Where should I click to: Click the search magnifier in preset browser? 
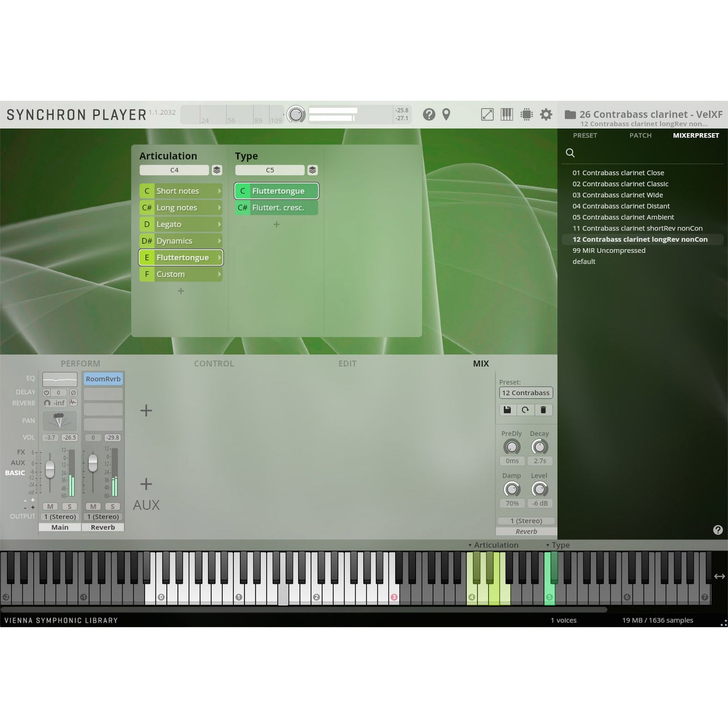570,153
